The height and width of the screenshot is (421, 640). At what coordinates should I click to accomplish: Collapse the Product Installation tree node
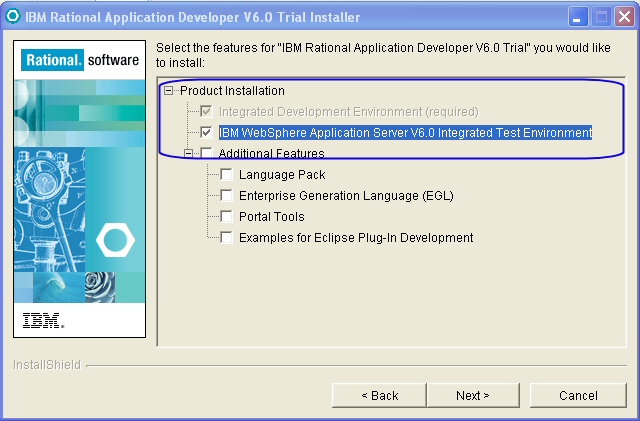pos(168,90)
